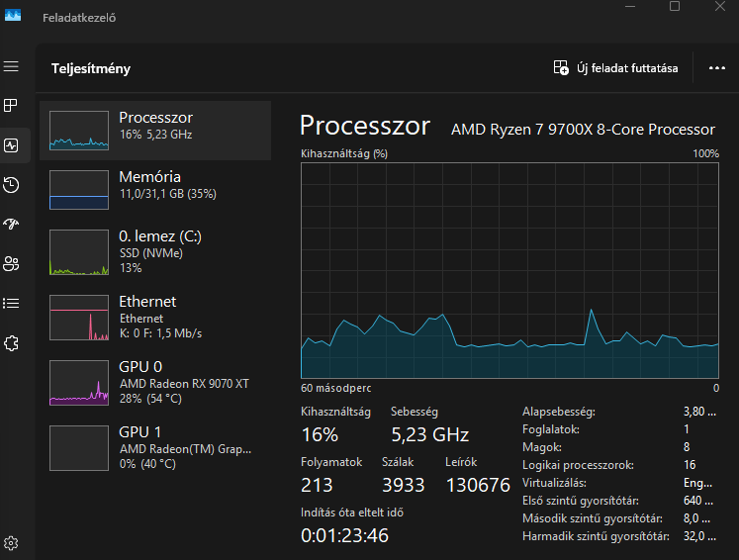Select the 0. lemez (C:) disk item

pyautogui.click(x=155, y=251)
